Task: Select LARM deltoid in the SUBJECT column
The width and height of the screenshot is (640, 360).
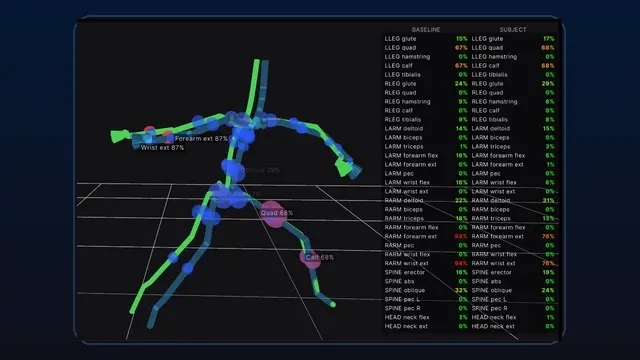Action: 513,129
